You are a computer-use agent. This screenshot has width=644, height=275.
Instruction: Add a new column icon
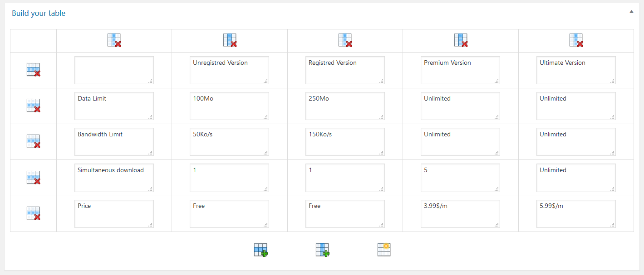pos(322,250)
